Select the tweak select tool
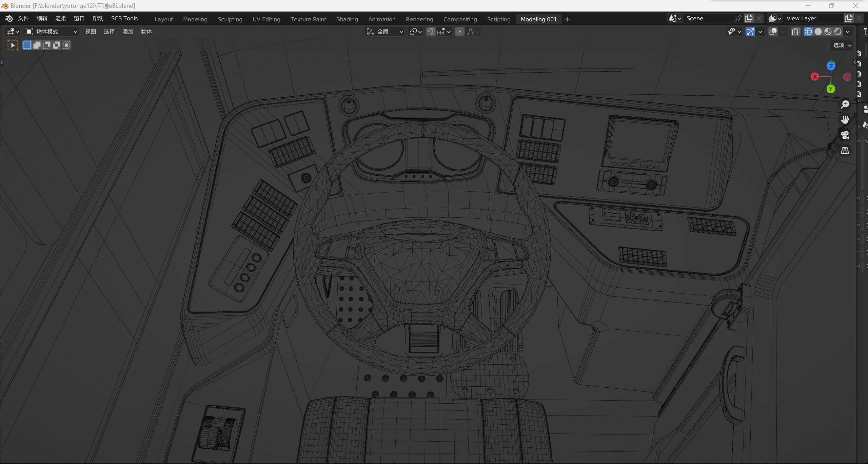This screenshot has width=868, height=464. click(x=13, y=45)
